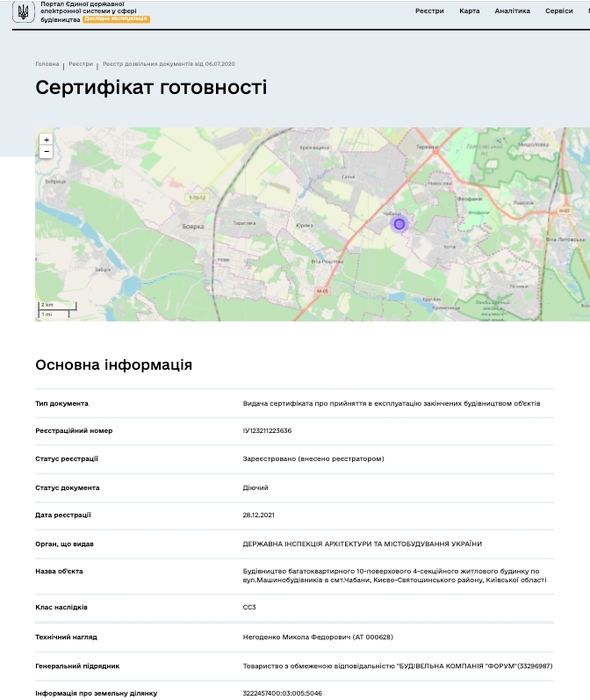Image resolution: width=590 pixels, height=700 pixels.
Task: Open the Аналітика menu item
Action: (x=513, y=11)
